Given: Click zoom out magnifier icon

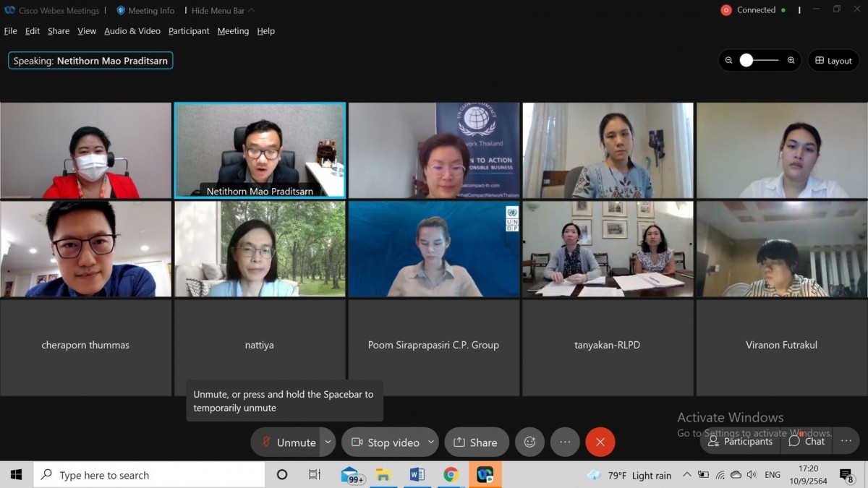Looking at the screenshot, I should pyautogui.click(x=728, y=61).
